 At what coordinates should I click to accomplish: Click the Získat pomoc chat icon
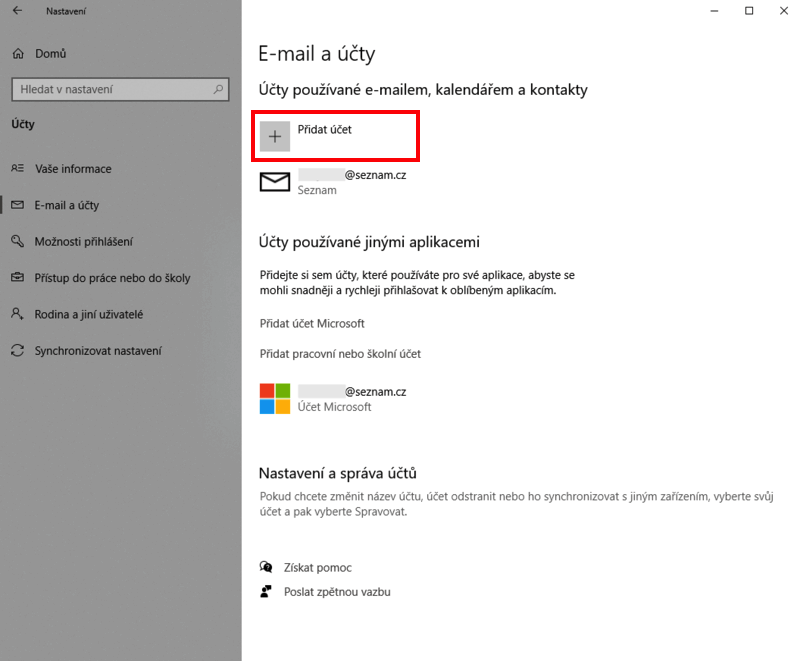pos(266,567)
